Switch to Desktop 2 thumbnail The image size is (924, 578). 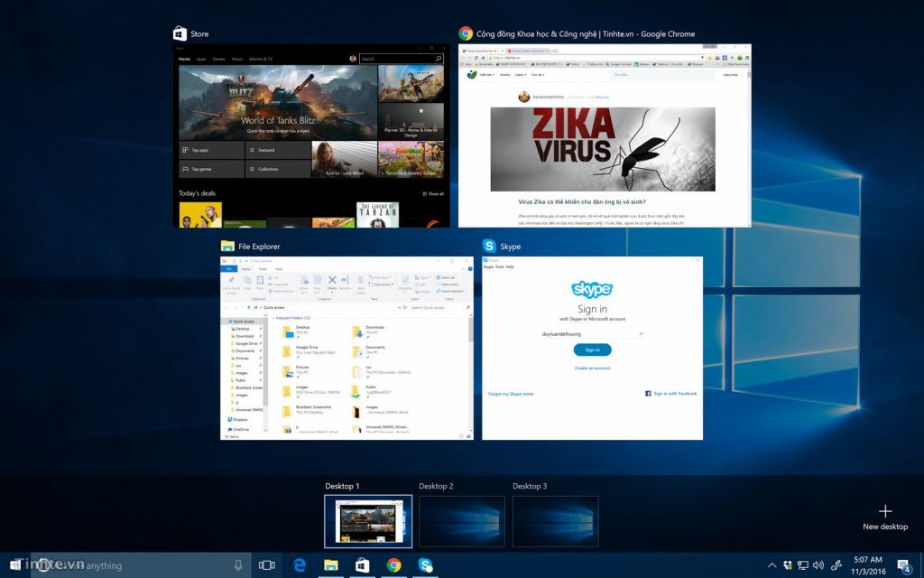[x=461, y=521]
